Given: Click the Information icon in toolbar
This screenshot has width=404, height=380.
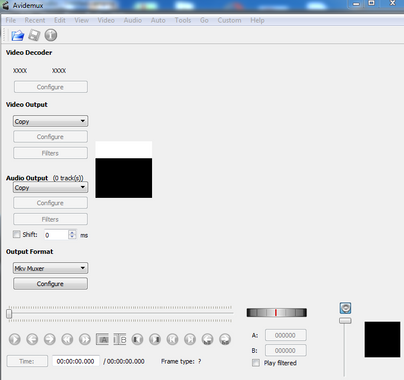Looking at the screenshot, I should 51,35.
